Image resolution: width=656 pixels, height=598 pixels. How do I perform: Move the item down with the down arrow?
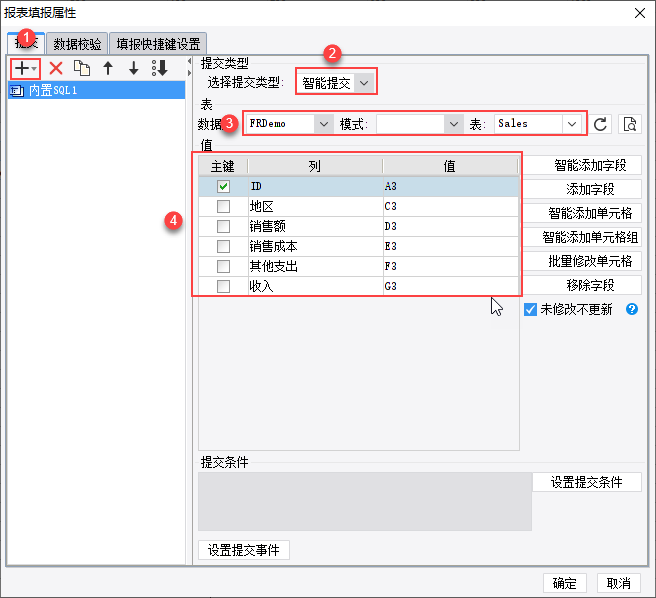coord(133,68)
